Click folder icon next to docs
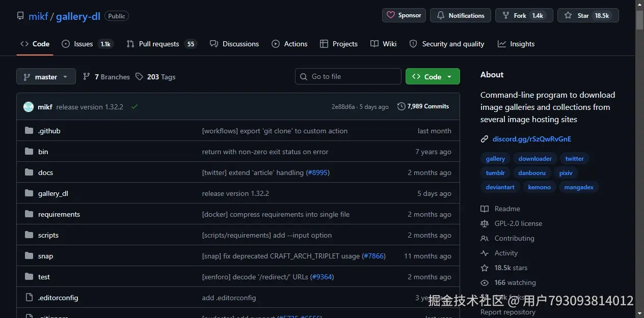Viewport: 644px width, 318px height. [x=29, y=172]
